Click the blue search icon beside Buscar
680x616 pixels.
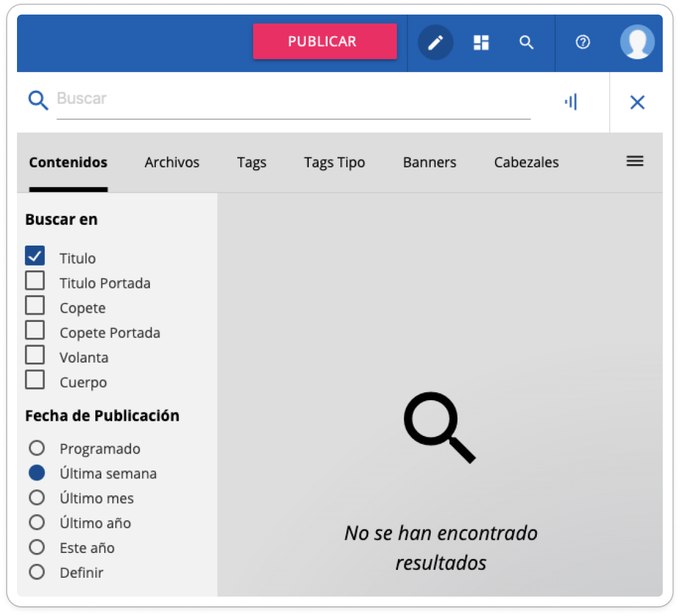[38, 101]
